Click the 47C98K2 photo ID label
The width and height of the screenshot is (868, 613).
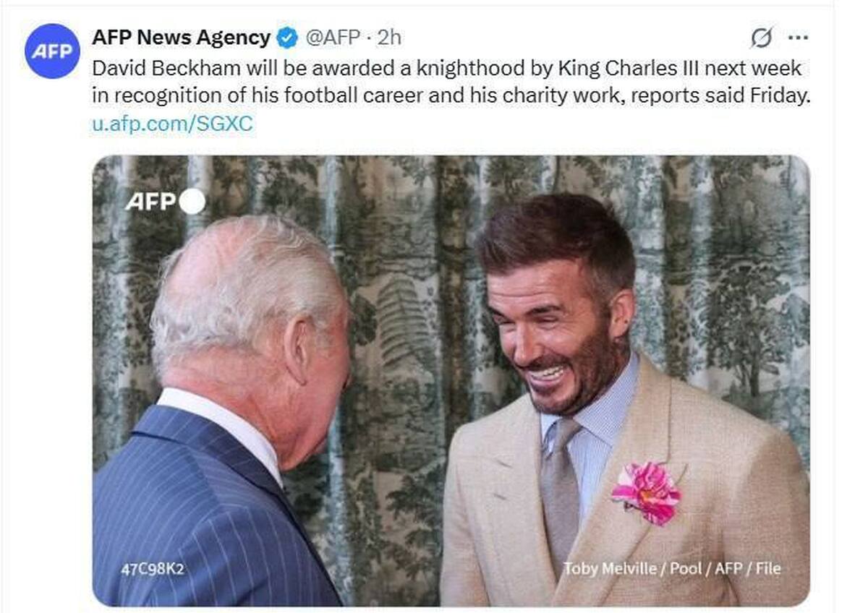click(x=152, y=570)
